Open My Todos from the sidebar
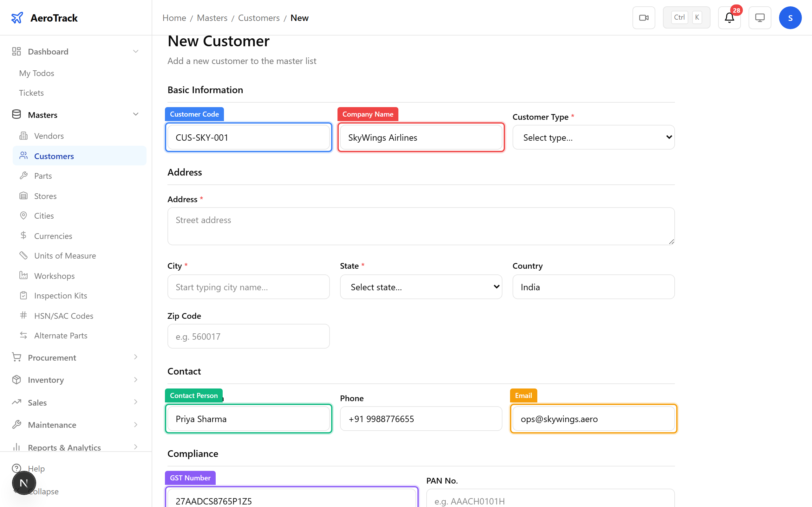The height and width of the screenshot is (507, 812). pyautogui.click(x=36, y=73)
